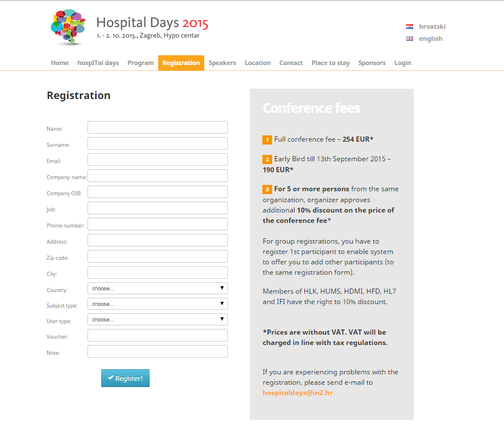Select the Voucher text field
504x436 pixels.
[x=158, y=335]
